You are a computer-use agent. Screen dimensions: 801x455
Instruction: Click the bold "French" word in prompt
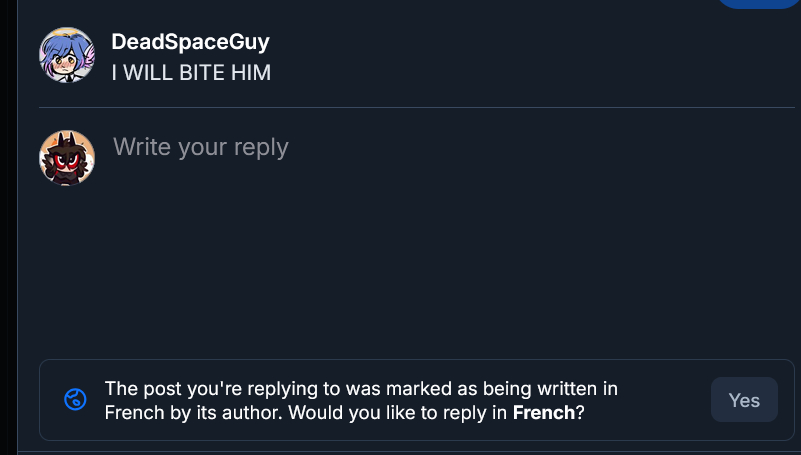point(543,412)
